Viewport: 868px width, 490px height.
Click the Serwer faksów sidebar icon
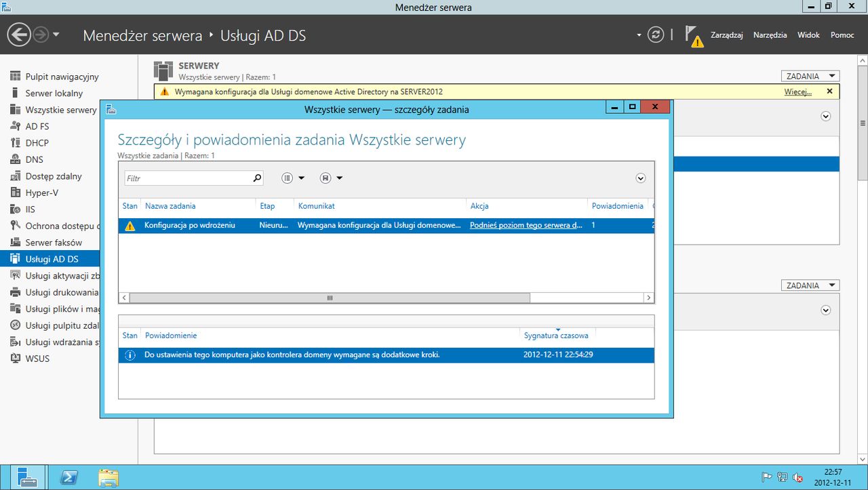click(x=15, y=243)
